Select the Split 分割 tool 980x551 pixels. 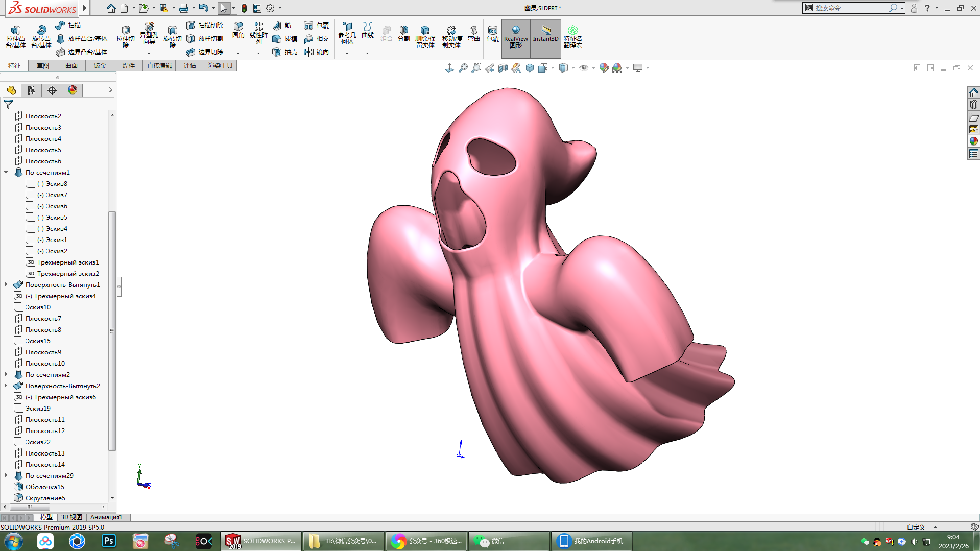tap(404, 34)
